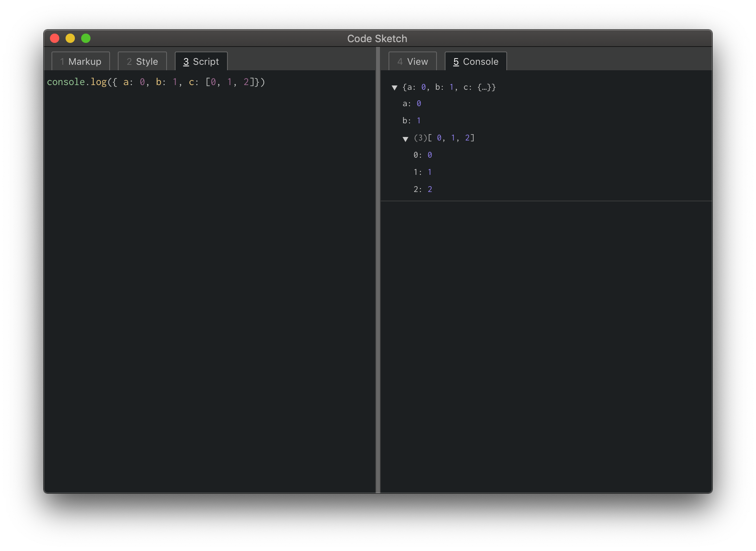Click the green zoom button to maximize
The height and width of the screenshot is (551, 756).
[86, 38]
